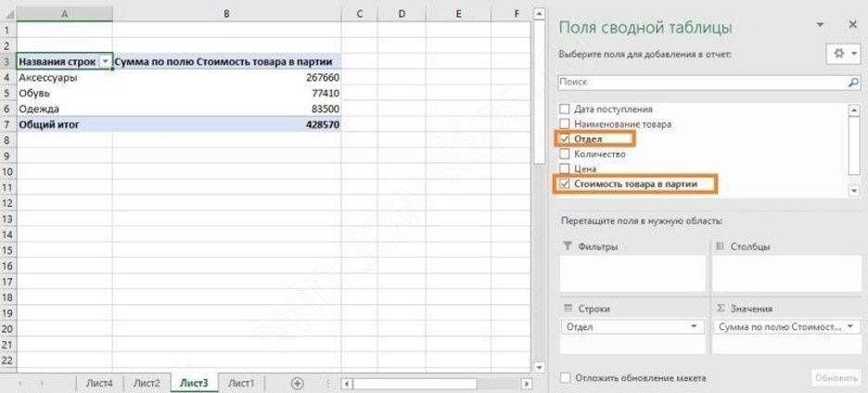This screenshot has height=393, width=868.
Task: Click the search magnifier icon in field list
Action: [x=853, y=82]
